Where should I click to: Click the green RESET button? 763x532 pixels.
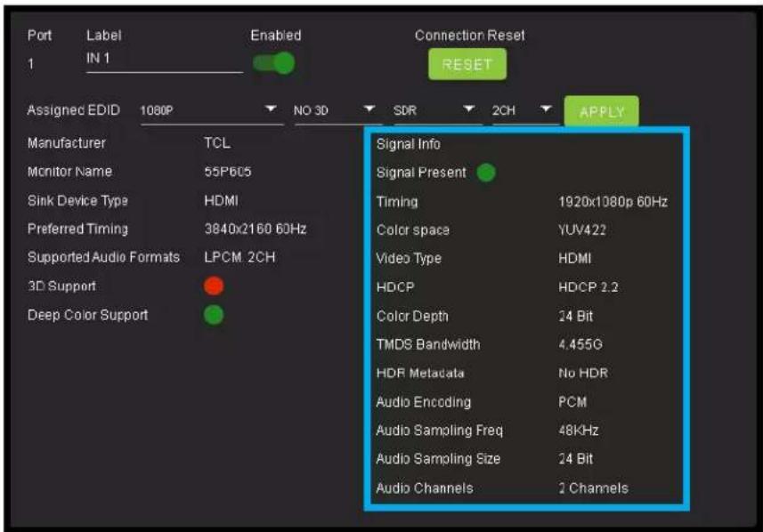point(467,64)
